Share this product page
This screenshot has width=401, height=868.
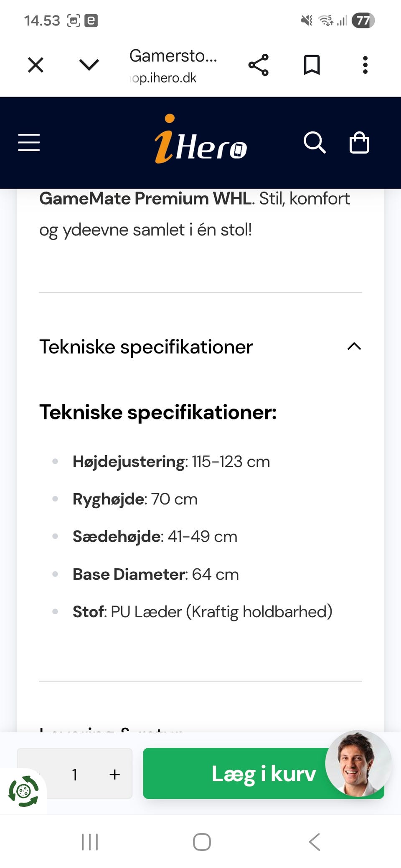point(259,64)
